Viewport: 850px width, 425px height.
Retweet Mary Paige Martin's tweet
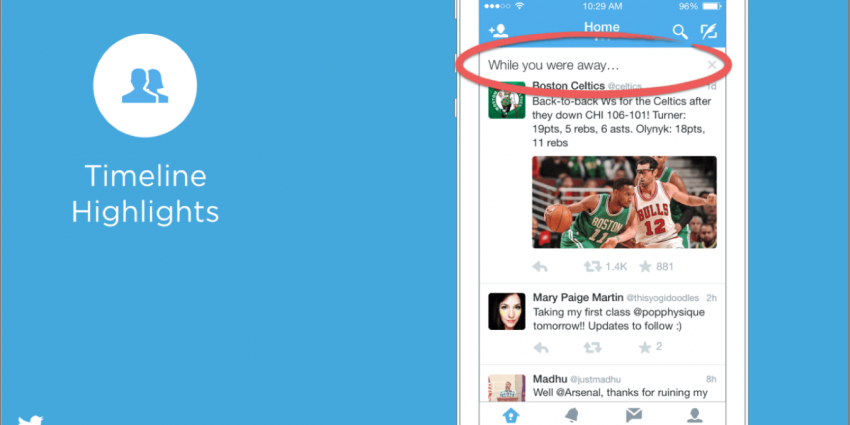[x=592, y=347]
